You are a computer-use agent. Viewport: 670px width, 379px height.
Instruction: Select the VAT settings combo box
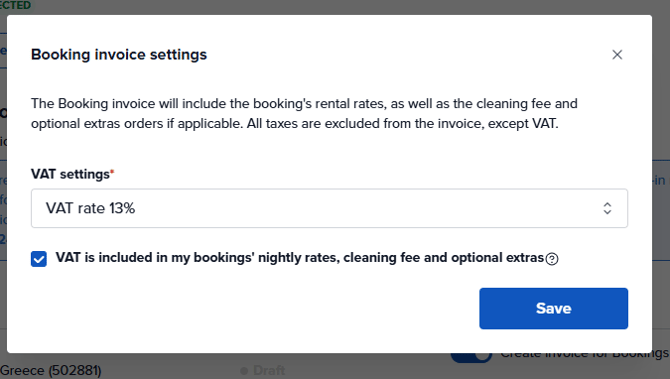coord(329,208)
